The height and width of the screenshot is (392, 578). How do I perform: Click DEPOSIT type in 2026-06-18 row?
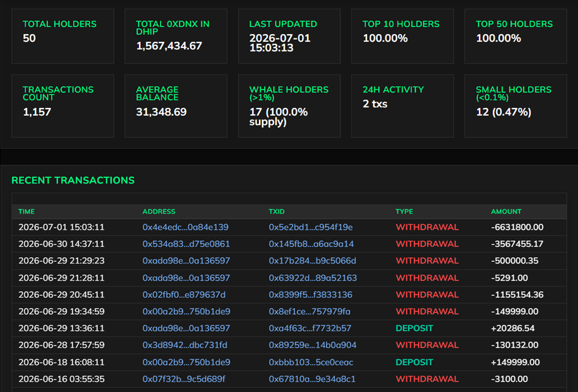[414, 362]
